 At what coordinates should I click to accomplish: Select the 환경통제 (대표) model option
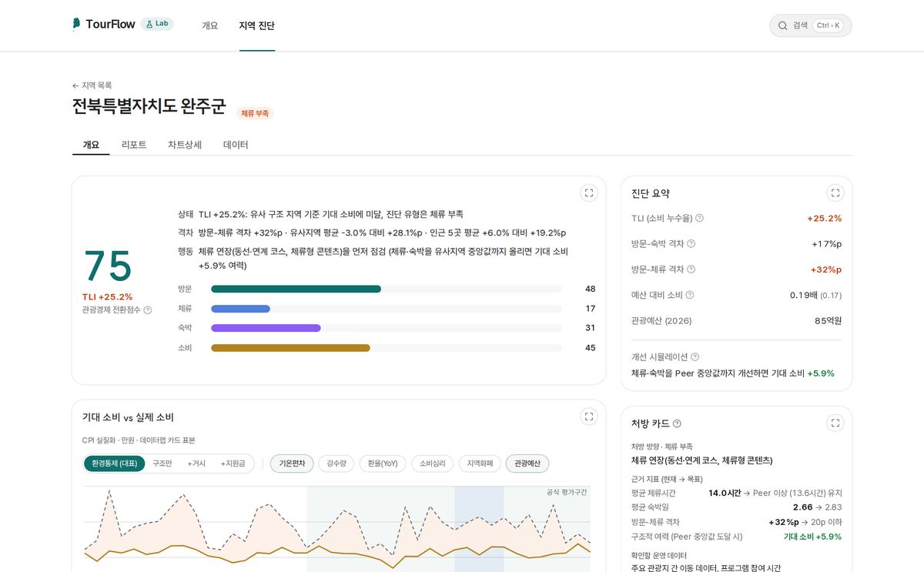pyautogui.click(x=114, y=463)
